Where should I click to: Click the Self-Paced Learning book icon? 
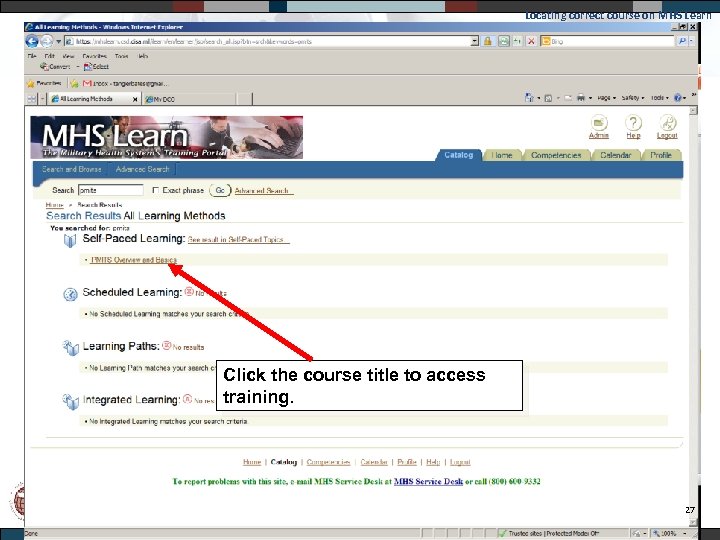70,241
